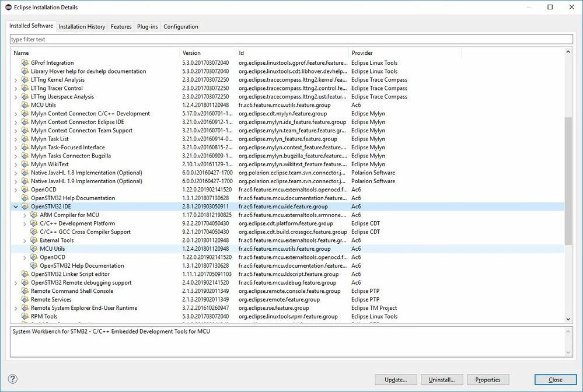This screenshot has width=583, height=392.
Task: Click the Remote Services feature icon
Action: coord(25,299)
